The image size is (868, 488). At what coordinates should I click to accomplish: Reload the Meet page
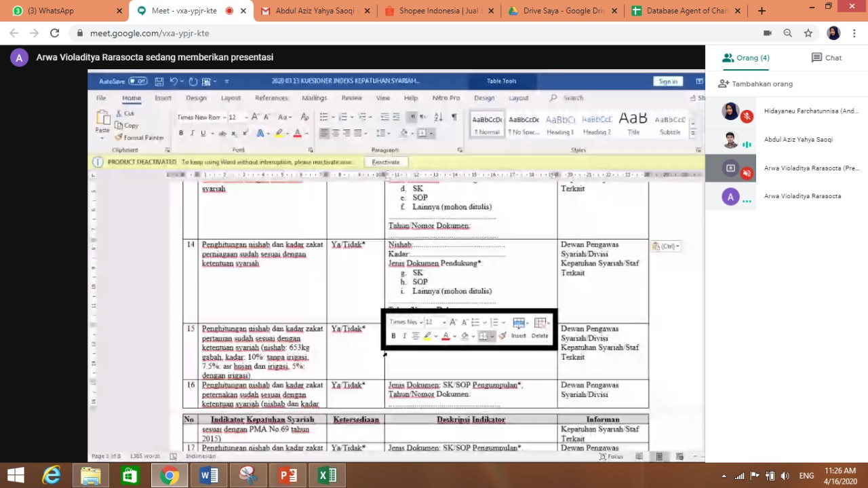[54, 33]
